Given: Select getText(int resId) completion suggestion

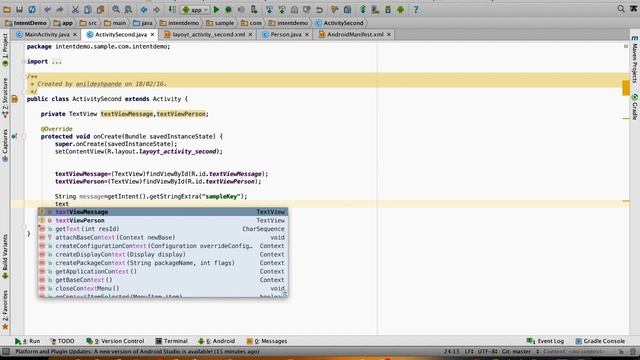Looking at the screenshot, I should click(163, 229).
